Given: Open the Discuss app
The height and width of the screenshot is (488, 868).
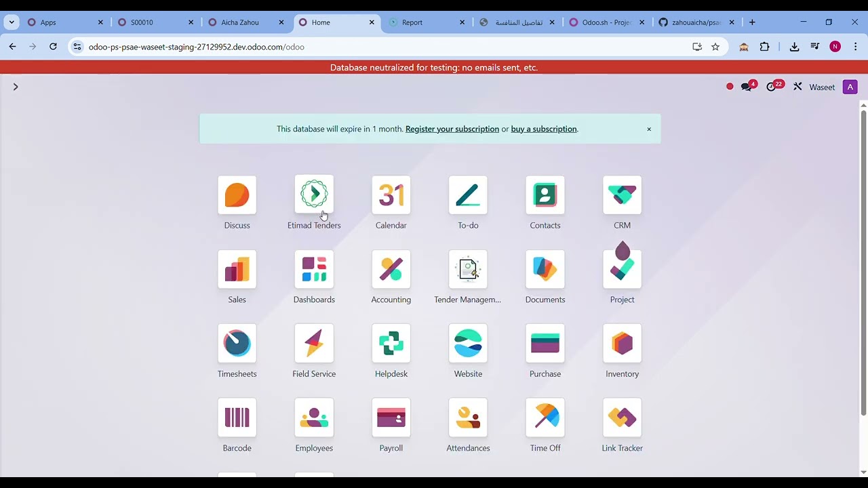Looking at the screenshot, I should [x=237, y=195].
